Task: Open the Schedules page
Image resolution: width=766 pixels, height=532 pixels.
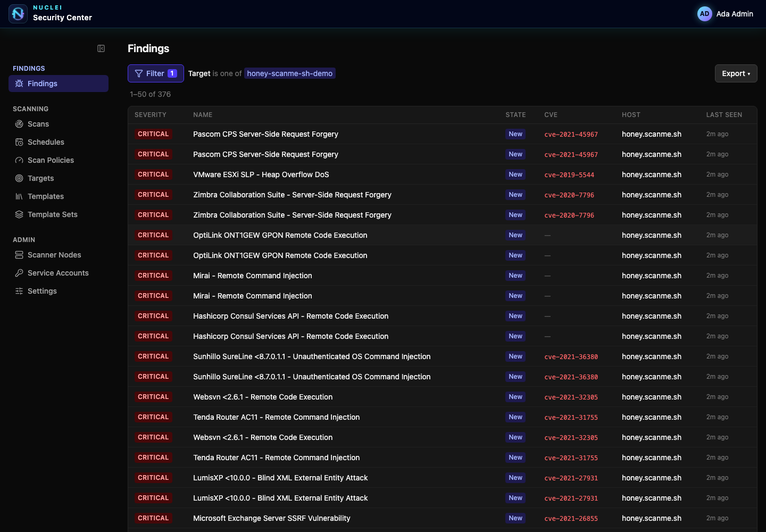Action: [59, 142]
